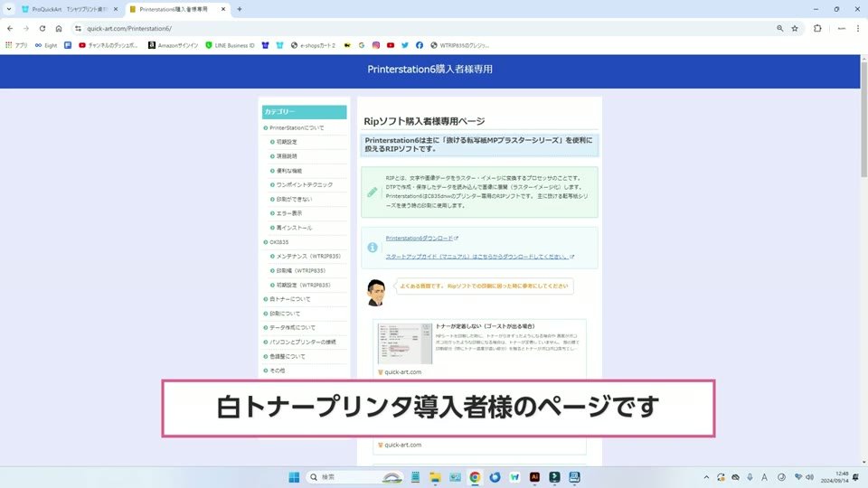
Task: Reload the page with the refresh icon
Action: [x=42, y=28]
